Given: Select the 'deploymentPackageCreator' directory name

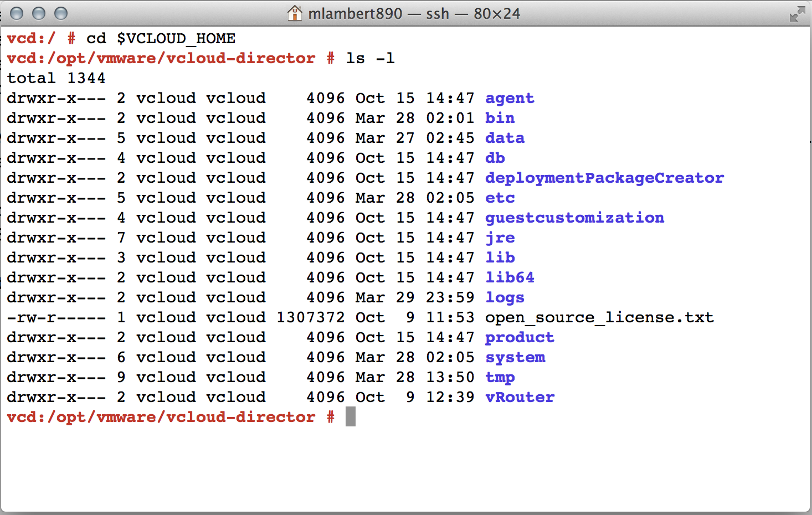Looking at the screenshot, I should (604, 178).
